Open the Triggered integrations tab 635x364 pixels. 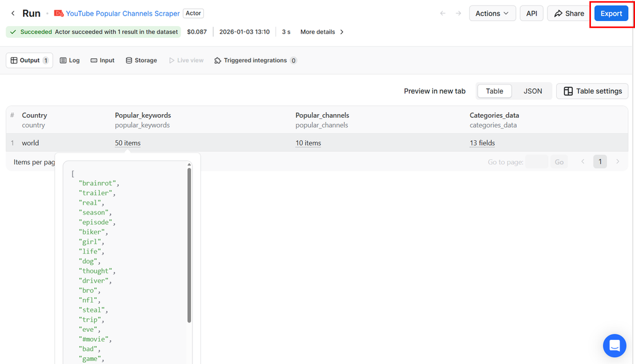[255, 60]
